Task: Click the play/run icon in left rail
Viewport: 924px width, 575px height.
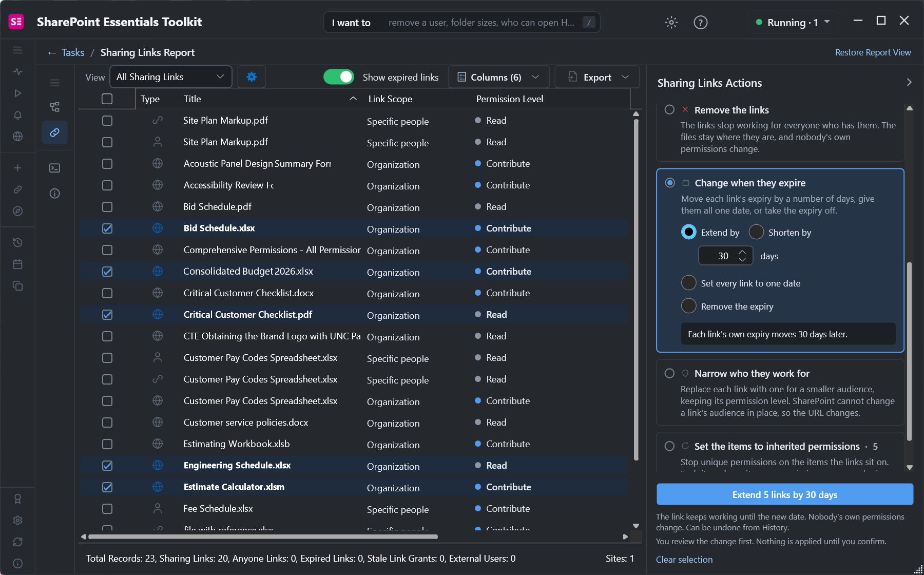Action: (17, 93)
